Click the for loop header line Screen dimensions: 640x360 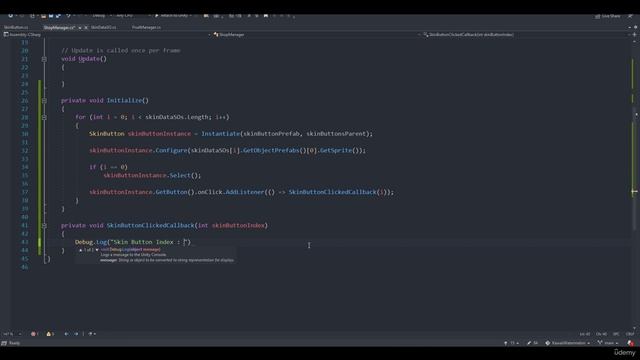coord(152,117)
